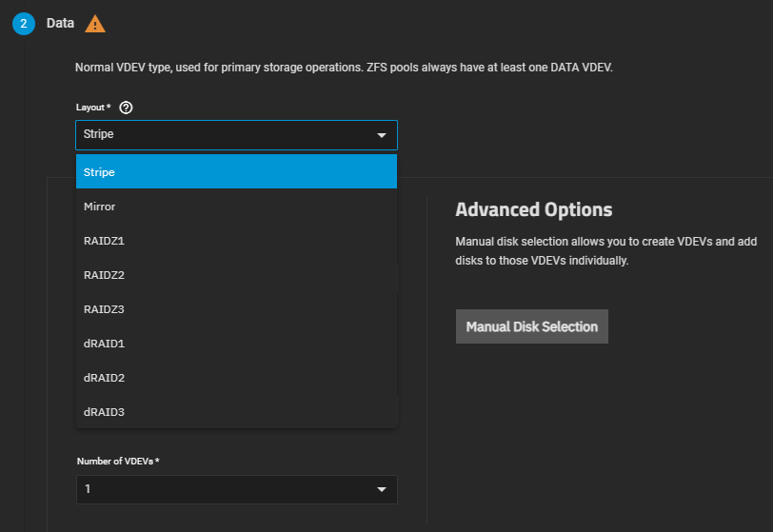Click the Number of VDEVs label

[x=118, y=461]
